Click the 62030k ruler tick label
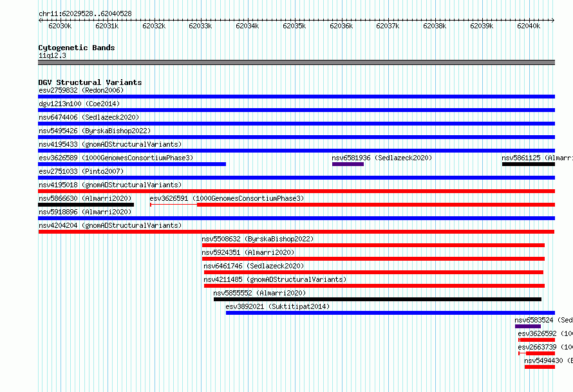The width and height of the screenshot is (573, 392). tap(60, 26)
